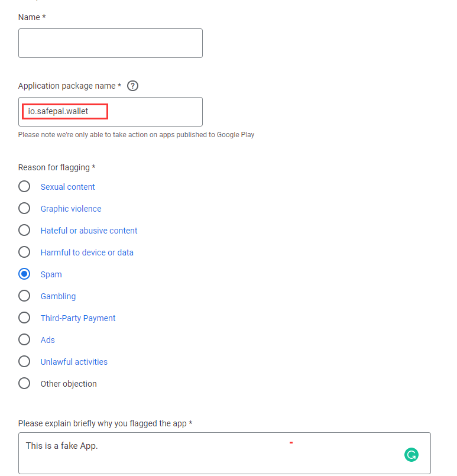The image size is (457, 476).
Task: Choose the Third-Party Payment radio option
Action: pyautogui.click(x=24, y=318)
